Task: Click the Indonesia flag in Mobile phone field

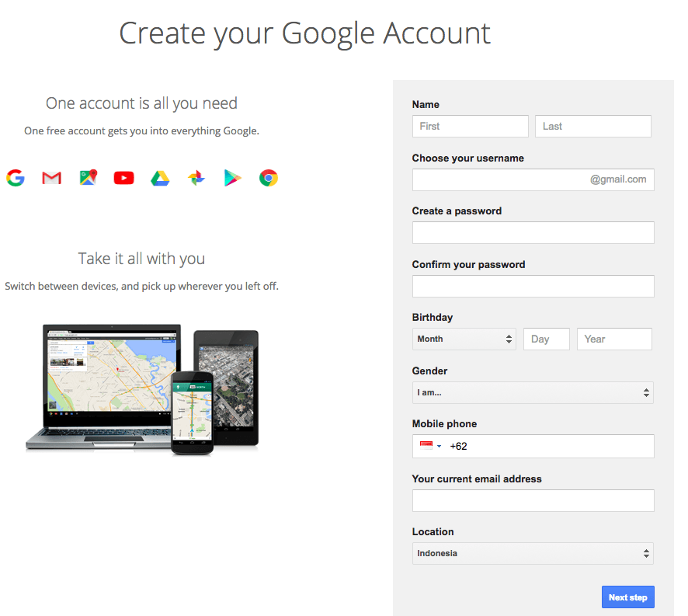Action: 426,446
